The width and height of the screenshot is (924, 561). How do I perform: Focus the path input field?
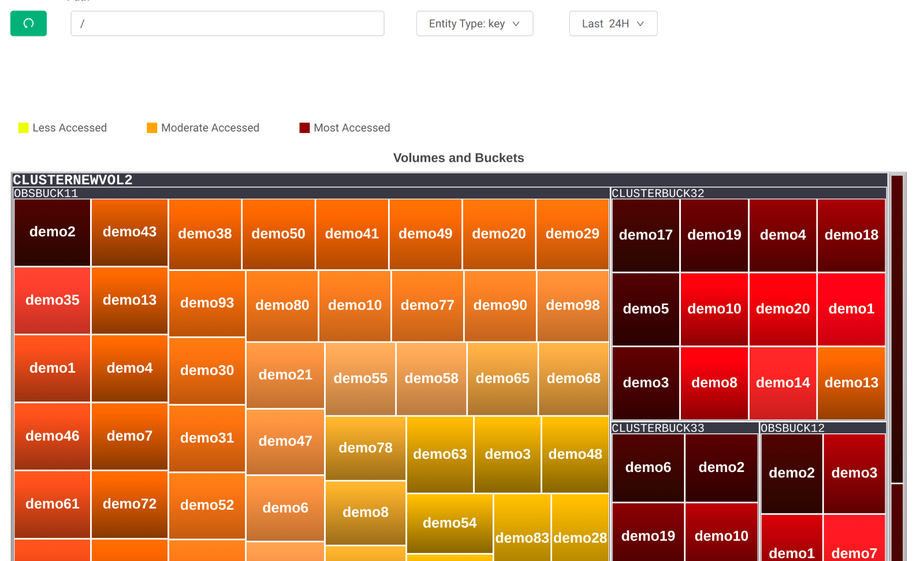tap(227, 24)
